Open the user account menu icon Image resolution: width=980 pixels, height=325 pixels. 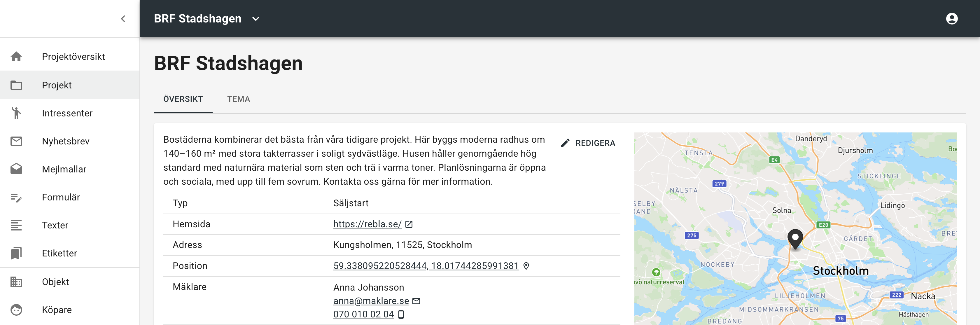tap(951, 19)
